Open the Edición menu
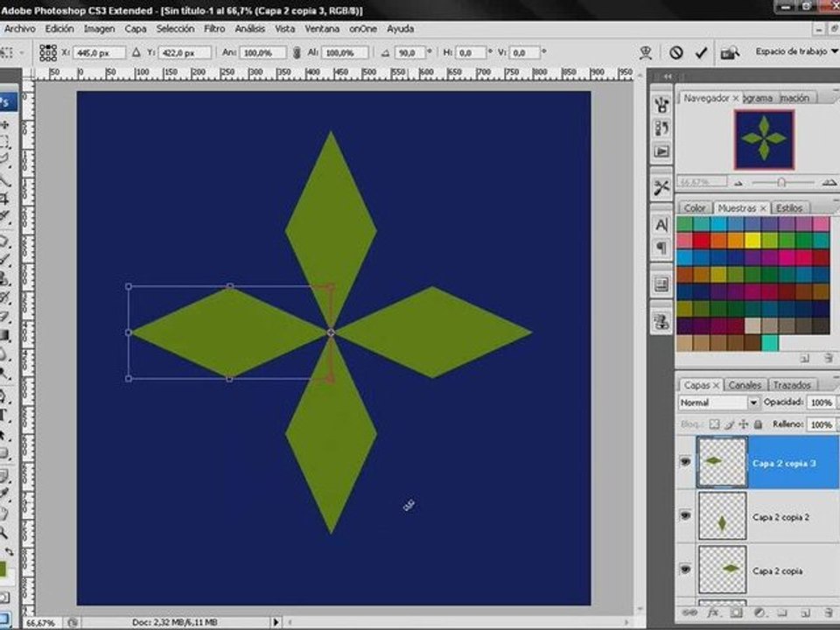Image resolution: width=840 pixels, height=630 pixels. 59,29
